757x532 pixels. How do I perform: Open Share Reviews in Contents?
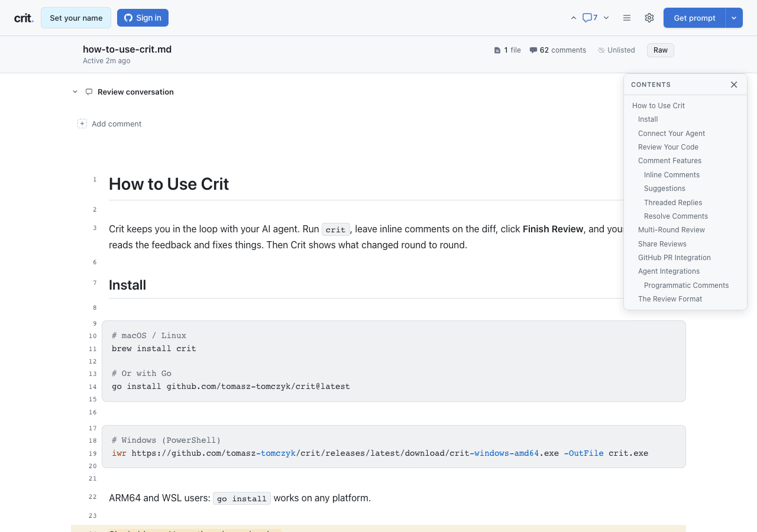(662, 244)
